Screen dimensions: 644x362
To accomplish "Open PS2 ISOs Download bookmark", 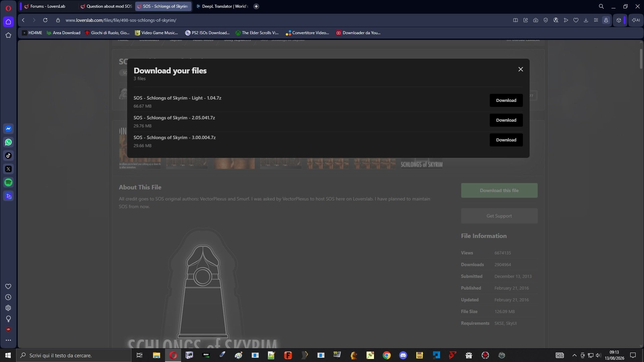I will (x=207, y=33).
